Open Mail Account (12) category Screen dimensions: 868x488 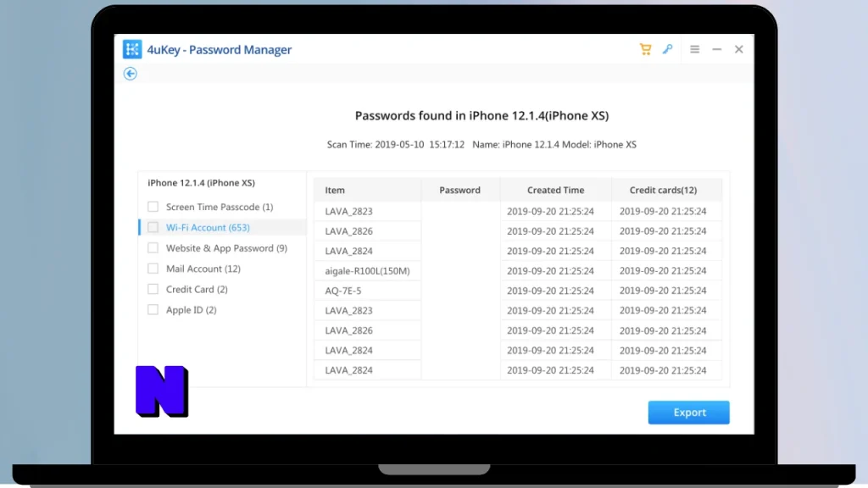[203, 269]
